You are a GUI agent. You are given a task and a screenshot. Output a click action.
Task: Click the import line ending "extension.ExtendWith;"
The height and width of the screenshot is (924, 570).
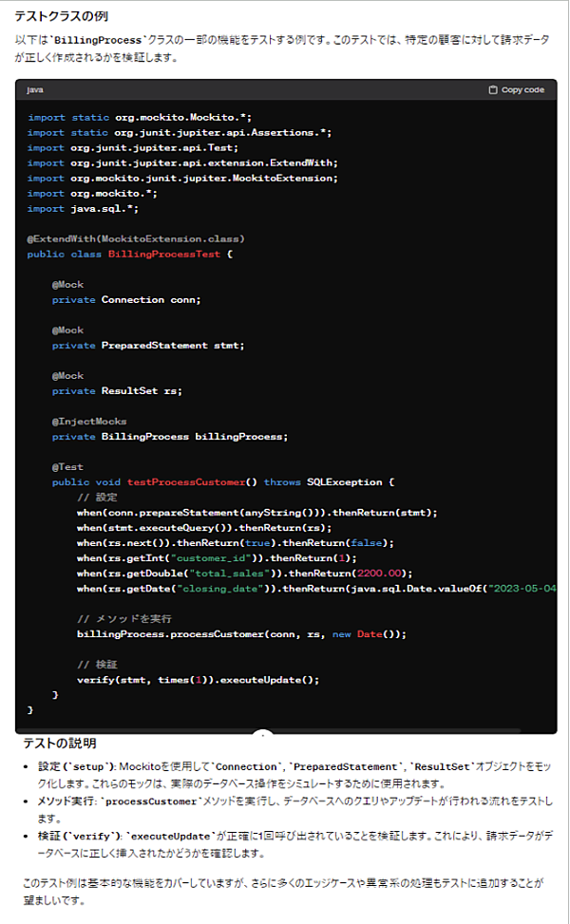pyautogui.click(x=182, y=163)
